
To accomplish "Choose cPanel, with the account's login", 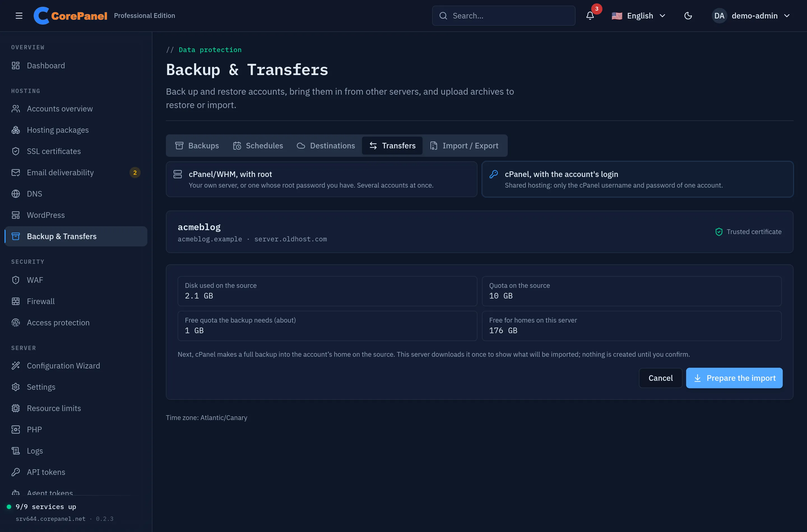I will tap(637, 179).
